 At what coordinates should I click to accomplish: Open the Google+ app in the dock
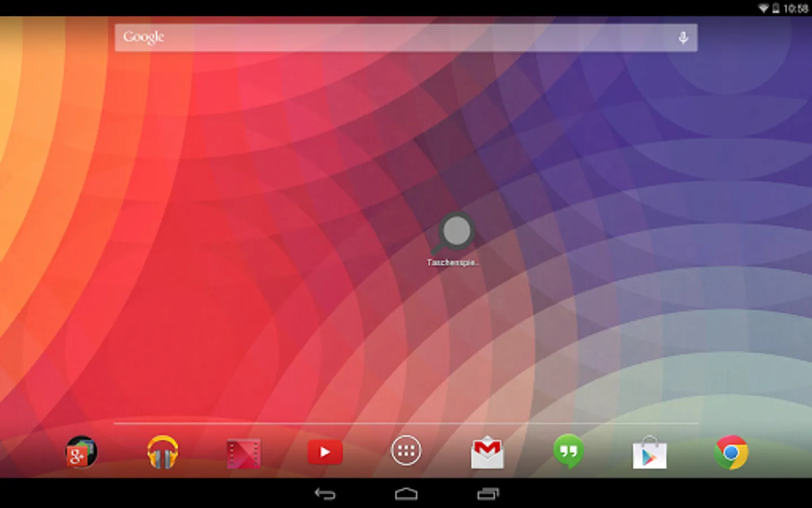click(x=81, y=452)
